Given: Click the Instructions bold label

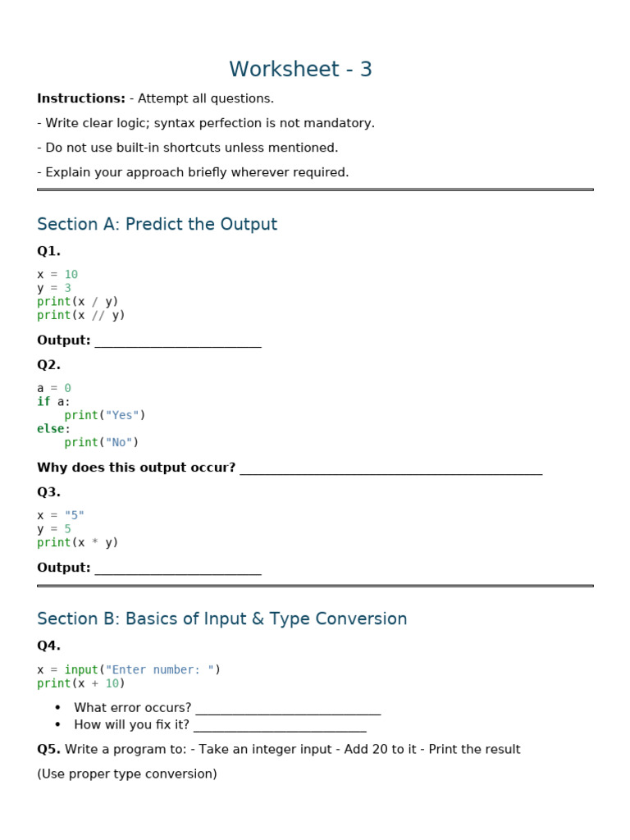Looking at the screenshot, I should (81, 98).
